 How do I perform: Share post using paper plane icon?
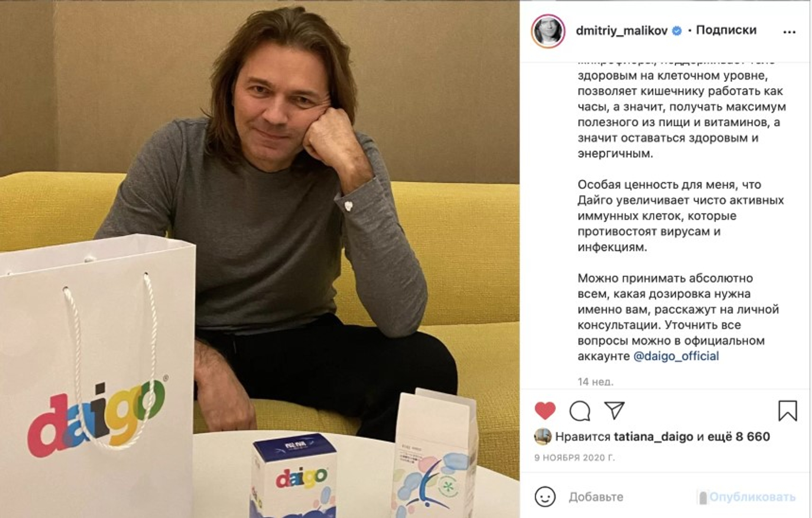tap(614, 410)
